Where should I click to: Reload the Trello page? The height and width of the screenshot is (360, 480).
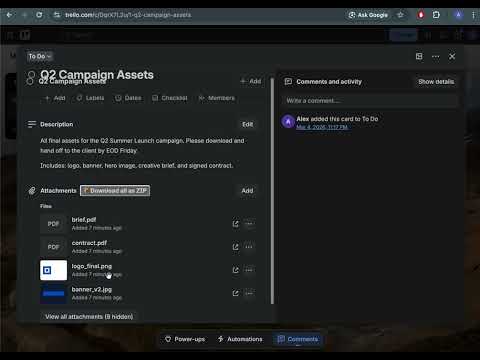39,15
